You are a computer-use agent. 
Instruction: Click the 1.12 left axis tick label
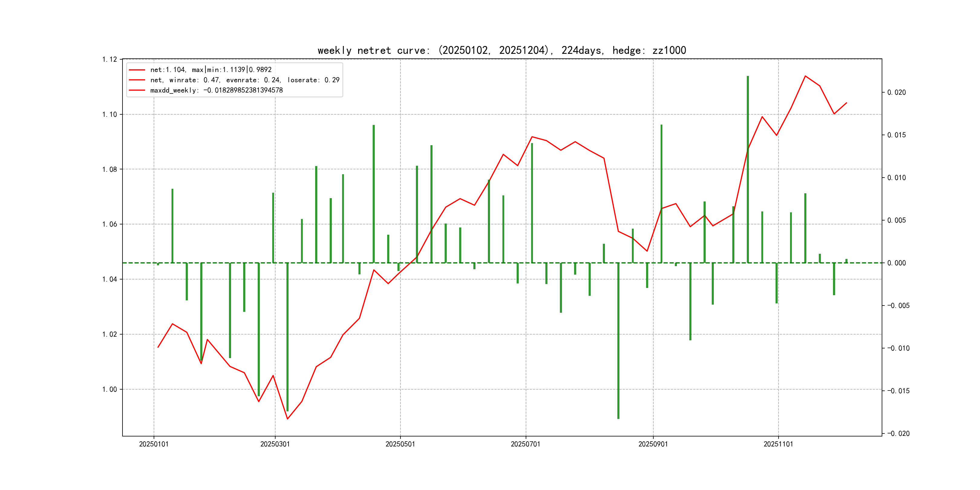[x=109, y=59]
